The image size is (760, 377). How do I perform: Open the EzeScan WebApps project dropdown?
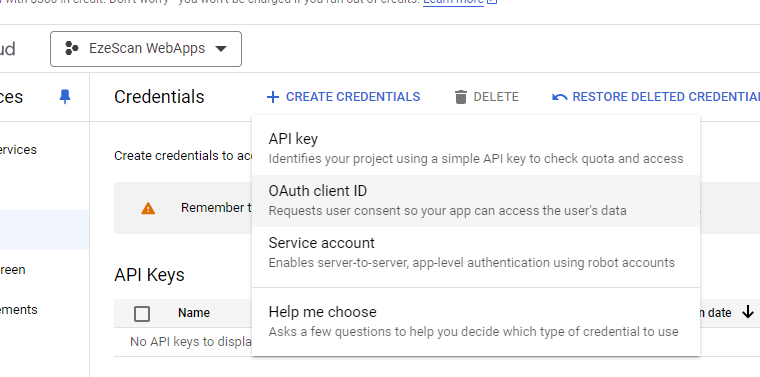point(146,49)
